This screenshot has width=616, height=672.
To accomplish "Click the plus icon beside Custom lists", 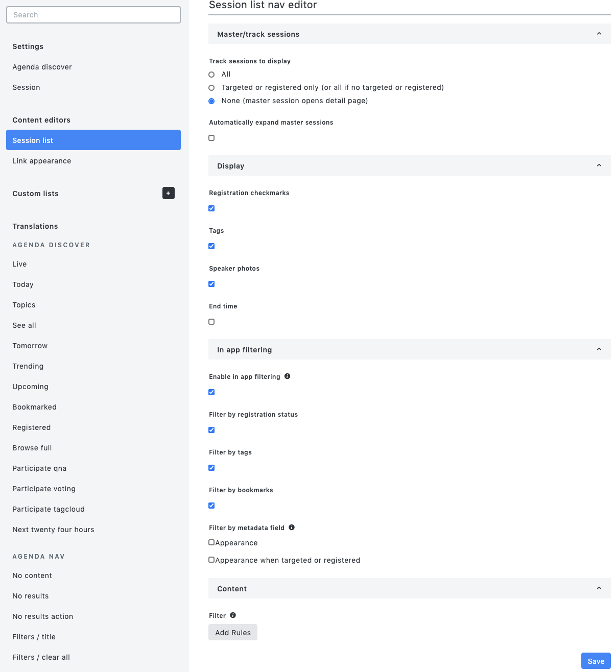I will [x=169, y=193].
